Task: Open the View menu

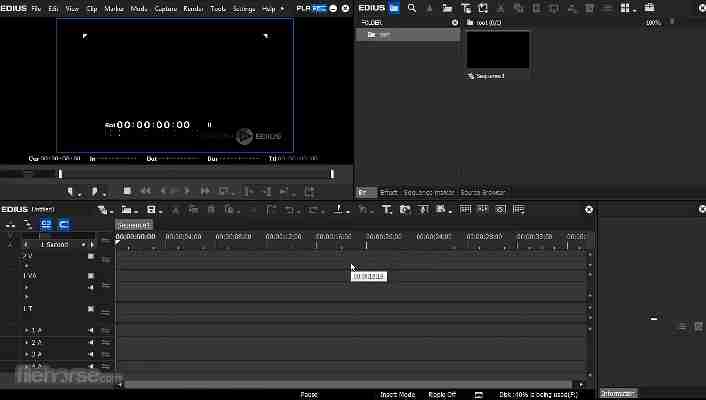Action: point(72,9)
